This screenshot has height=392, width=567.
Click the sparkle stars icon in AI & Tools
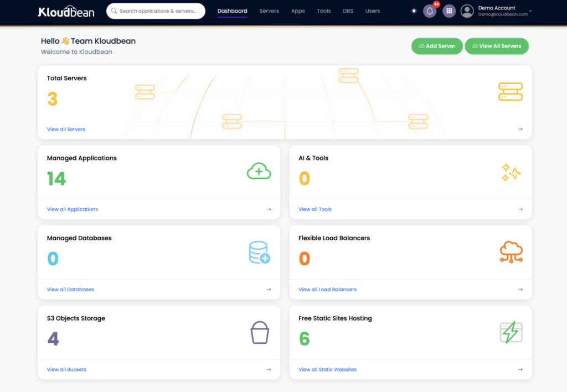(511, 172)
